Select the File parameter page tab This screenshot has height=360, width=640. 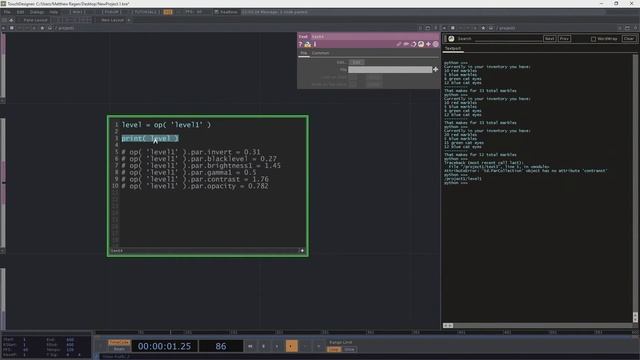pos(304,53)
